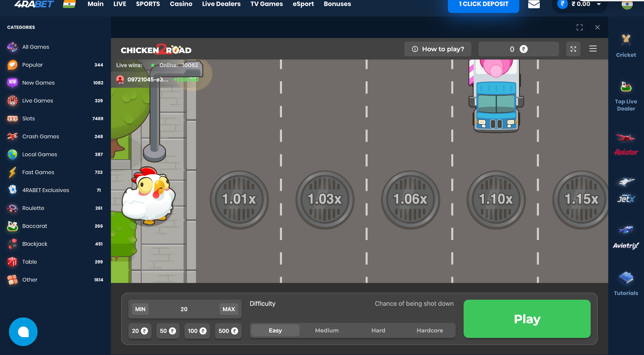Set bet to minimum with MIN
The image size is (644, 355).
click(x=140, y=309)
